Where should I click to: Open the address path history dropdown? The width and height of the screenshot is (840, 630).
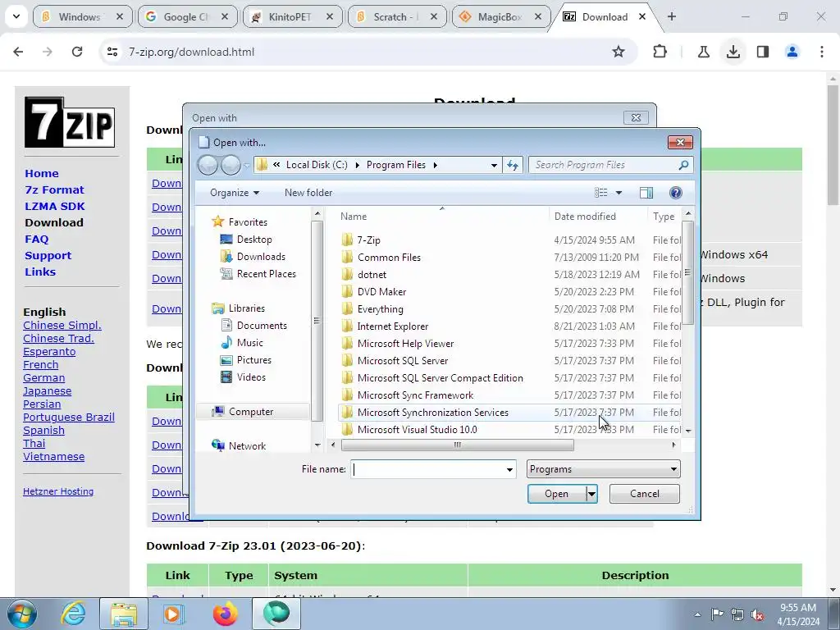point(494,165)
